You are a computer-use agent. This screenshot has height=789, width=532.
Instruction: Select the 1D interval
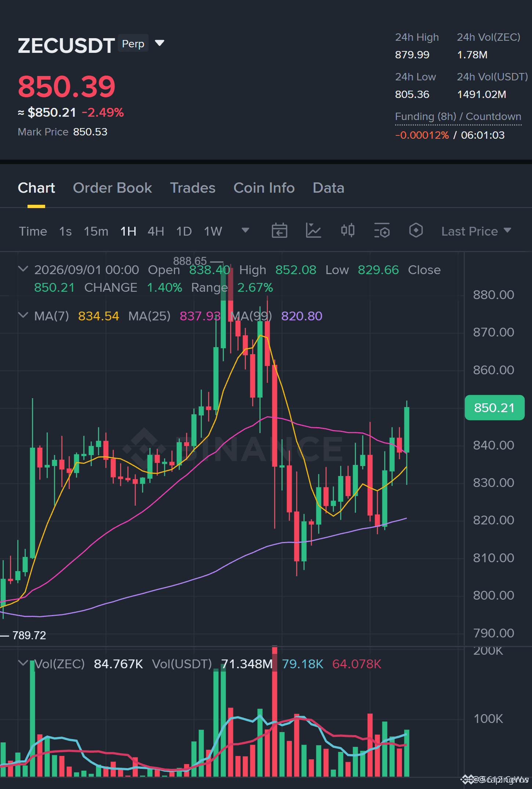tap(184, 231)
